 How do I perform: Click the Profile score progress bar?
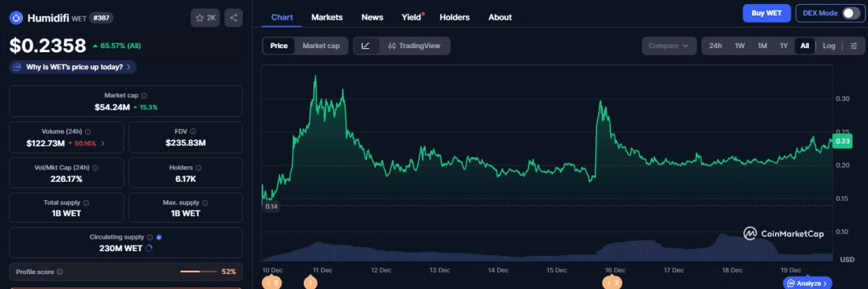point(199,272)
